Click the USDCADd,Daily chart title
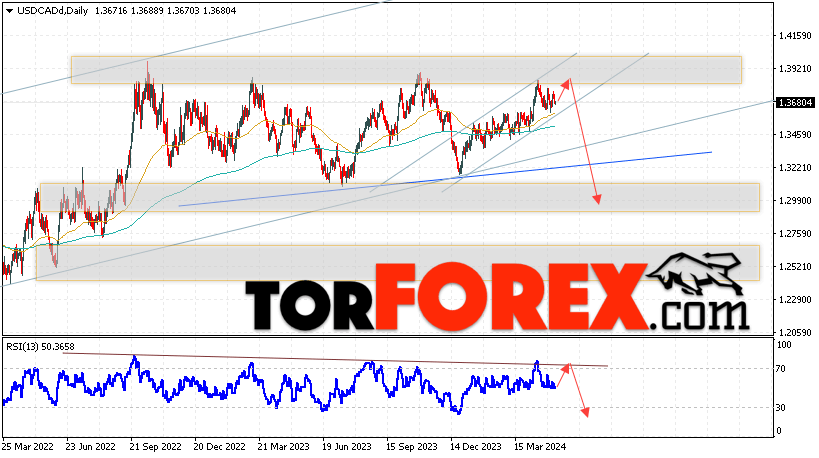Image resolution: width=819 pixels, height=458 pixels. point(53,10)
